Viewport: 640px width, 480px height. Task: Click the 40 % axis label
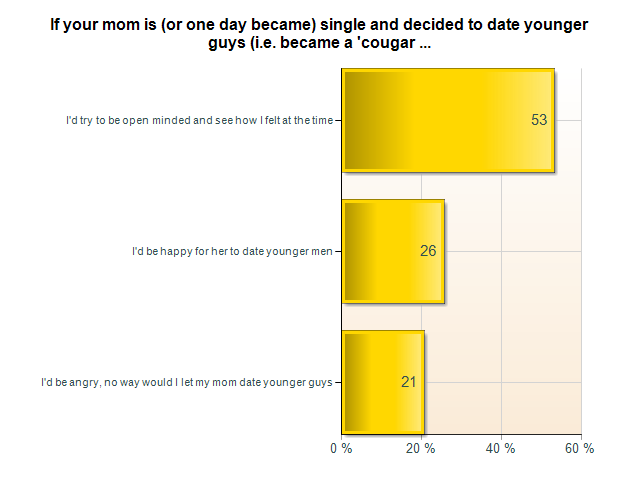pyautogui.click(x=500, y=449)
